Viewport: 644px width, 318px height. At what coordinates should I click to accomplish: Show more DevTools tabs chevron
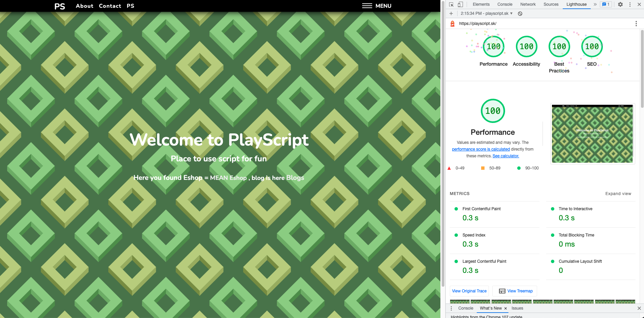(595, 4)
